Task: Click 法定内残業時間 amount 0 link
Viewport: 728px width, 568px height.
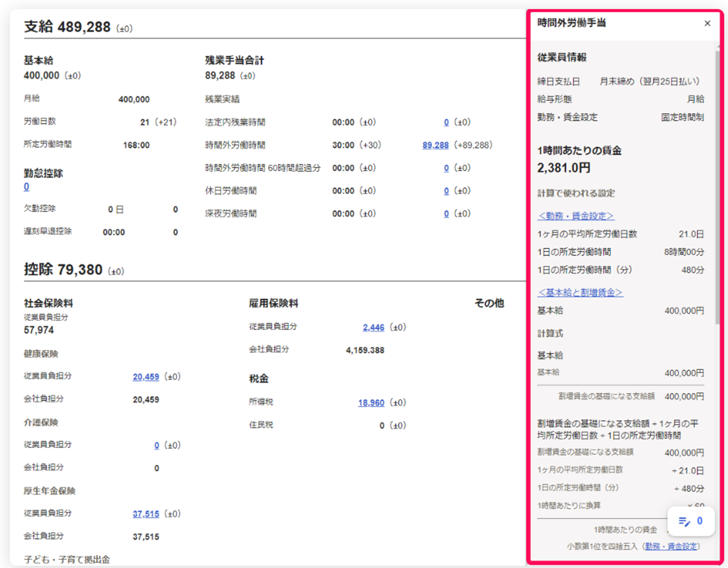Action: (x=446, y=122)
